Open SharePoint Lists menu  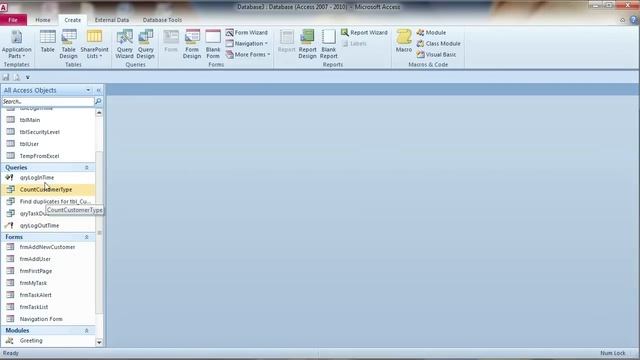(x=94, y=44)
